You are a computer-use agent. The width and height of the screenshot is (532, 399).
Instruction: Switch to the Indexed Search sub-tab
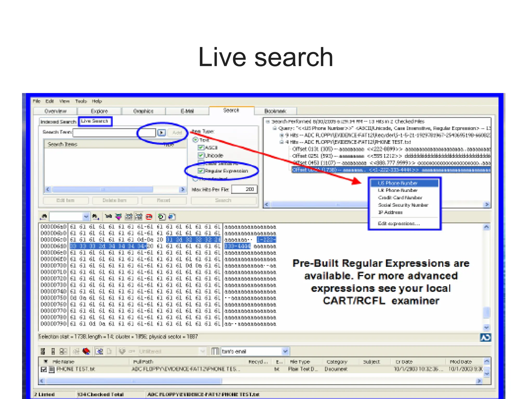[58, 122]
